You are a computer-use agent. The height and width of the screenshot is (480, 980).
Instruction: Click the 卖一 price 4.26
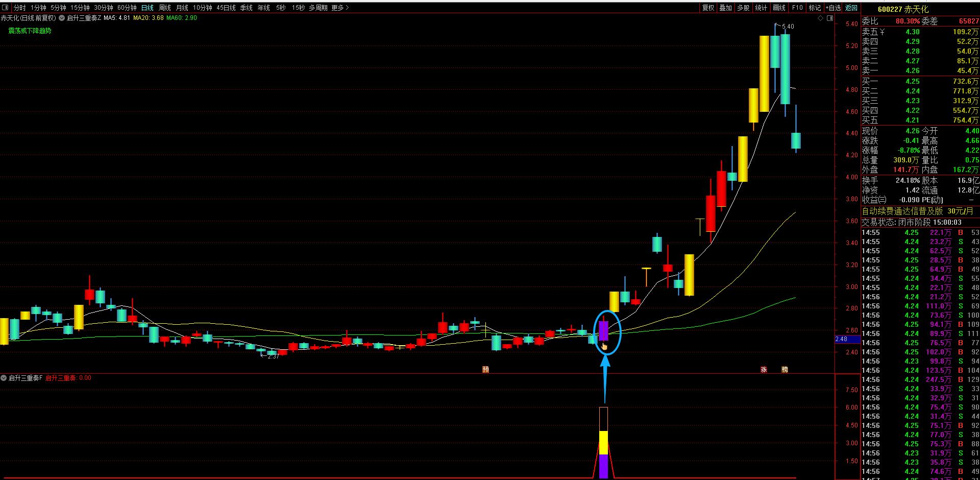913,70
